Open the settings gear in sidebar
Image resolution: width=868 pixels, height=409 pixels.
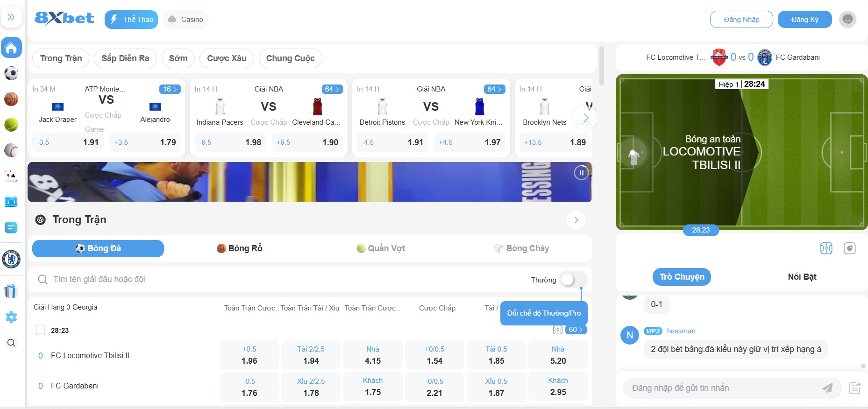pos(11,317)
